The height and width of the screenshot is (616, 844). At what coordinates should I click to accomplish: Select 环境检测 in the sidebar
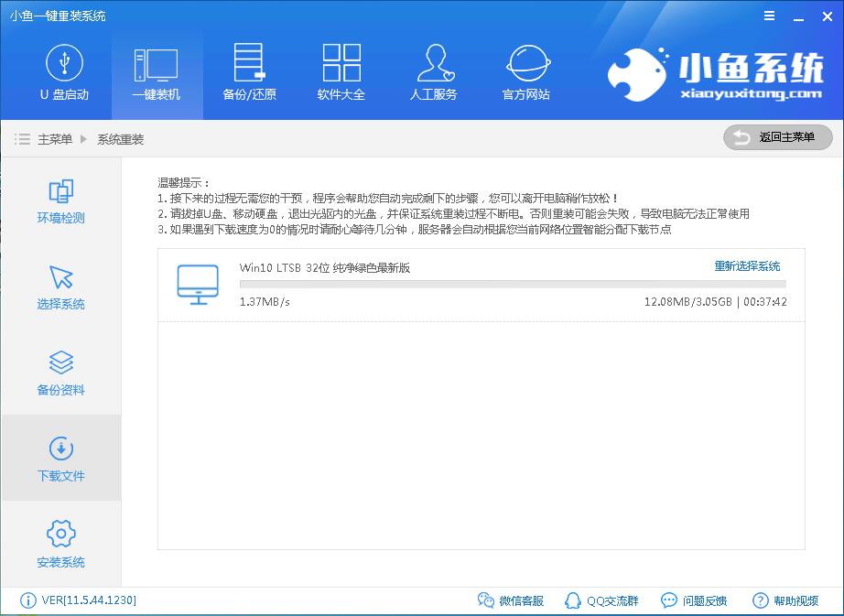[60, 201]
